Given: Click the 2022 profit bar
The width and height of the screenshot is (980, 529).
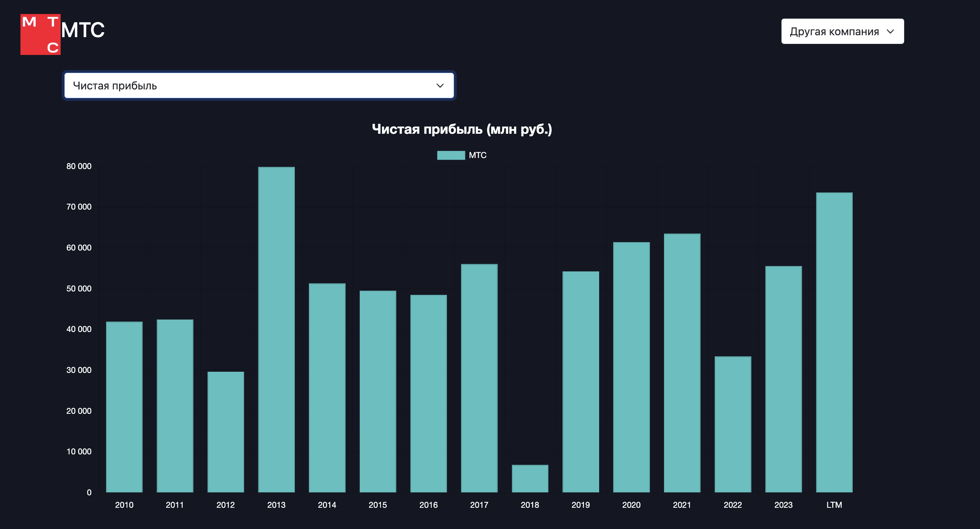Looking at the screenshot, I should pos(733,424).
